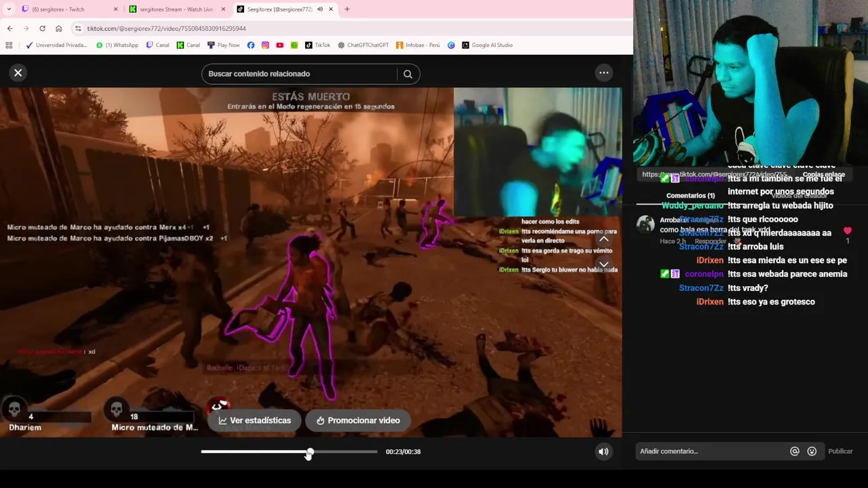Click the 00:23/00:38 video time display
Viewport: 868px width, 488px height.
(403, 451)
